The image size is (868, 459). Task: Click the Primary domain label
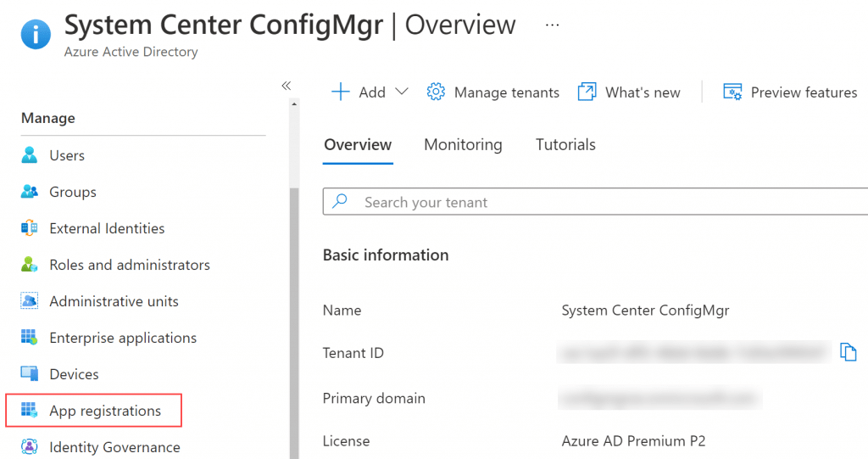click(374, 399)
